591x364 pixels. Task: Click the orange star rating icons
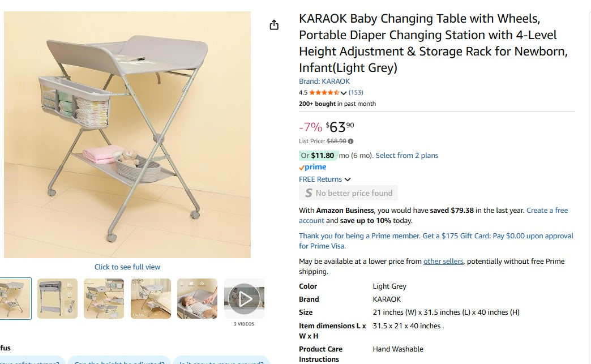click(324, 93)
